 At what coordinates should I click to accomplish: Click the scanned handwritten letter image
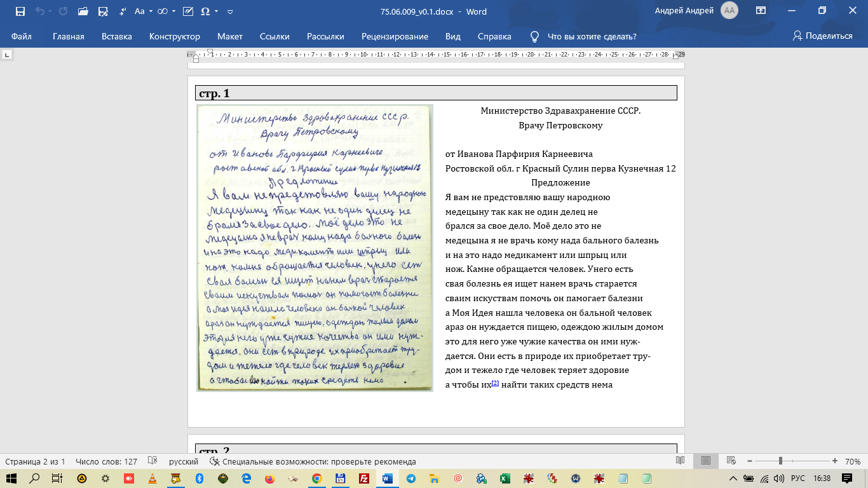(x=315, y=248)
